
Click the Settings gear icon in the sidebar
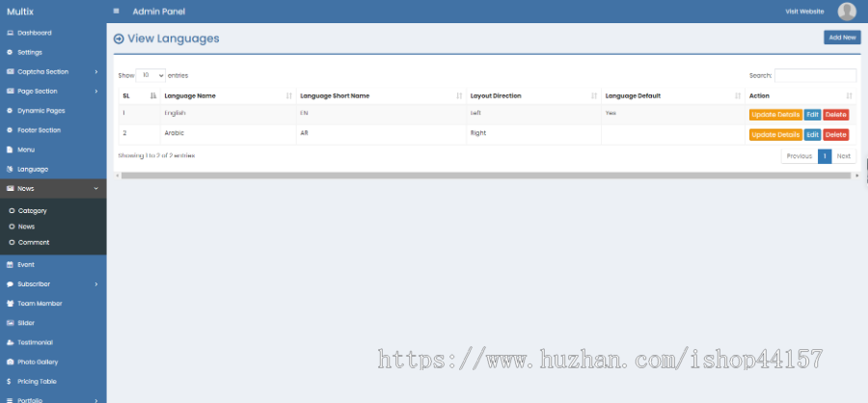(10, 53)
